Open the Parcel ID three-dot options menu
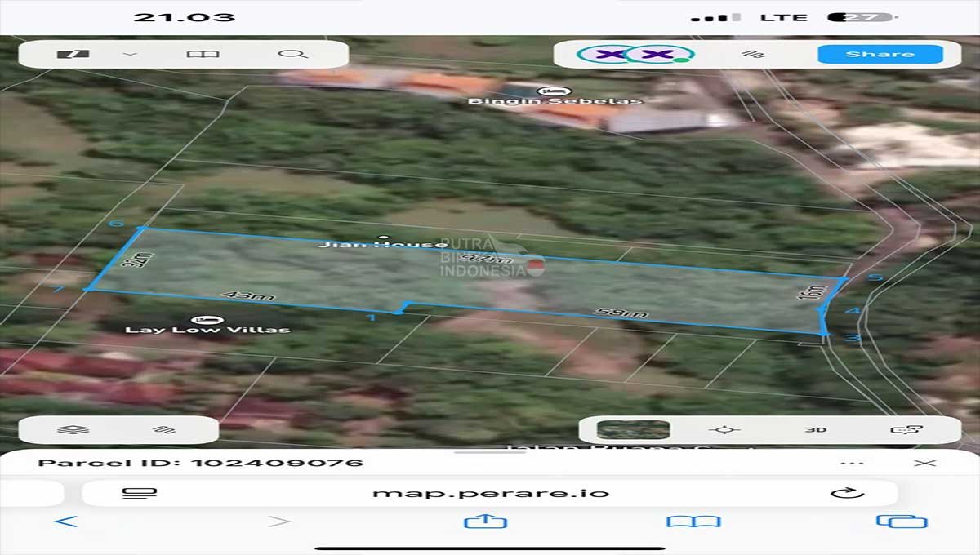The height and width of the screenshot is (555, 980). tap(852, 463)
